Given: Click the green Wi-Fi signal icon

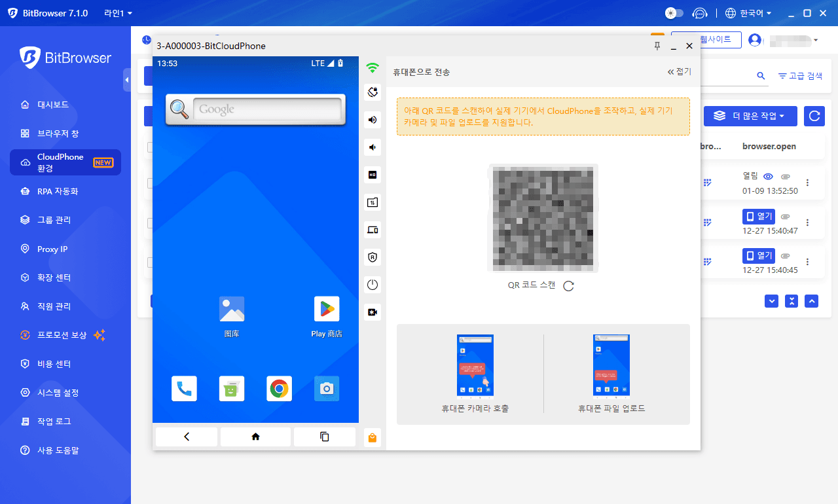Looking at the screenshot, I should pyautogui.click(x=373, y=67).
